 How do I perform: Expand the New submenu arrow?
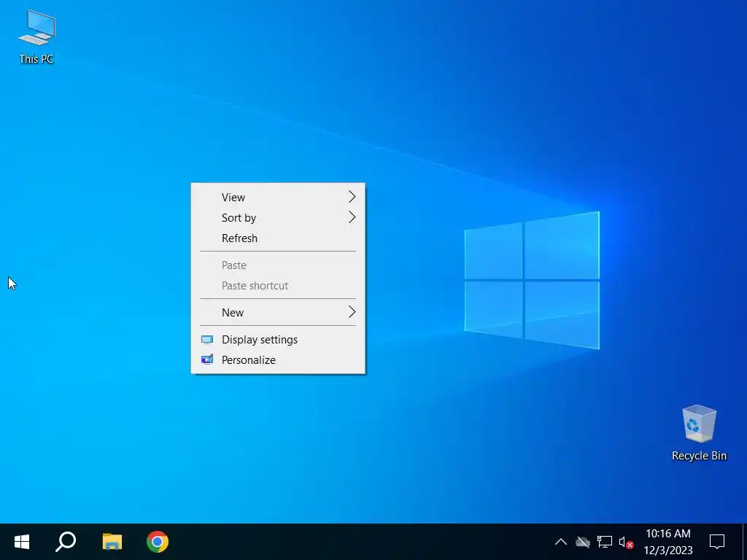click(352, 312)
